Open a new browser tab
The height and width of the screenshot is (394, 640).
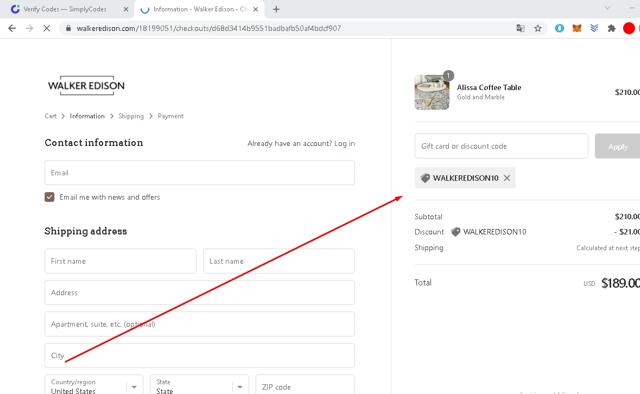click(x=276, y=9)
